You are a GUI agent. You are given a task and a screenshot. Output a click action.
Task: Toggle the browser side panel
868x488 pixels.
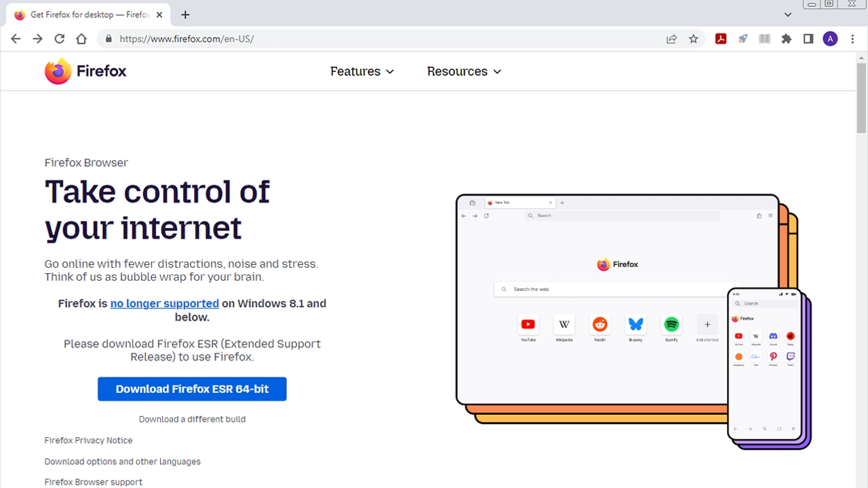(808, 39)
